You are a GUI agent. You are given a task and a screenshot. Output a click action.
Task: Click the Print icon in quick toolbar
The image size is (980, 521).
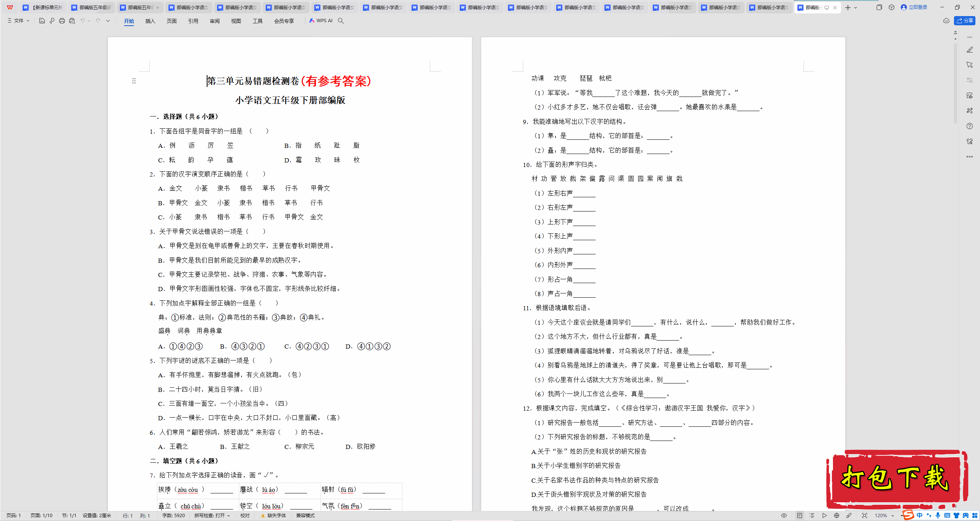coord(62,21)
